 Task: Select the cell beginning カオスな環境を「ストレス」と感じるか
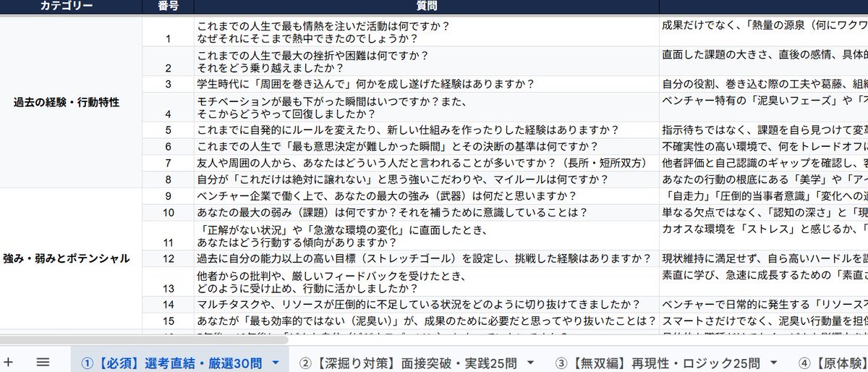763,236
